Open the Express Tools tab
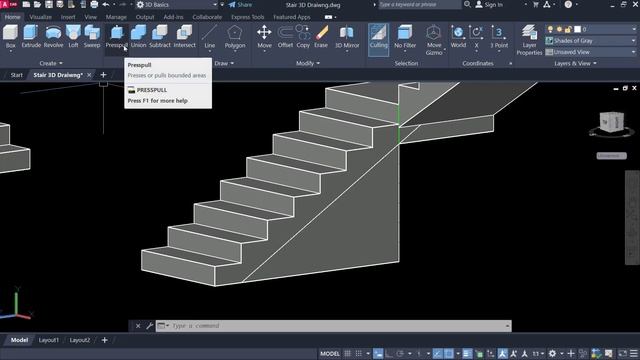 tap(247, 17)
